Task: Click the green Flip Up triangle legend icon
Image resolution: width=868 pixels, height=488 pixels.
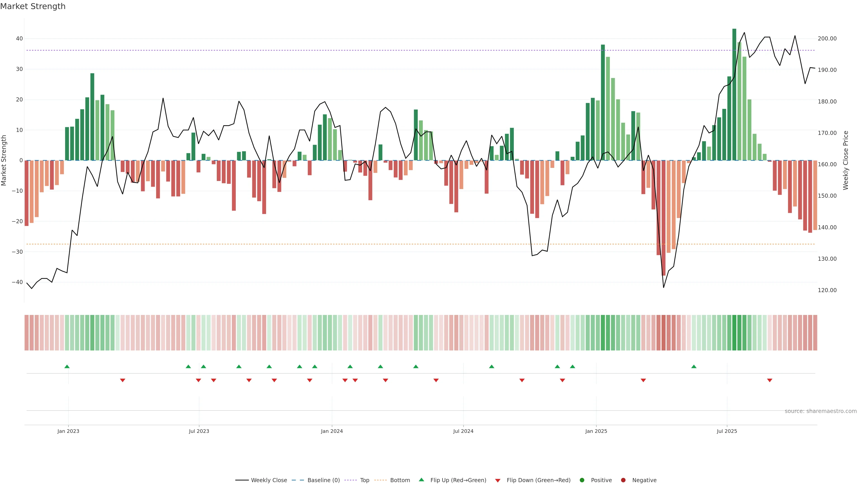Action: (x=421, y=480)
